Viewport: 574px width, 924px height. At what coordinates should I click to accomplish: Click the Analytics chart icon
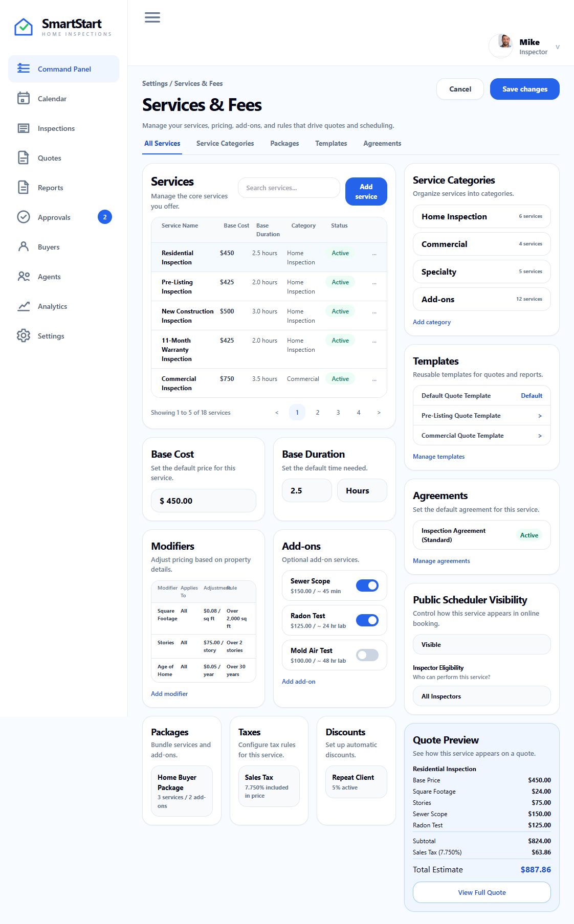[x=24, y=306]
